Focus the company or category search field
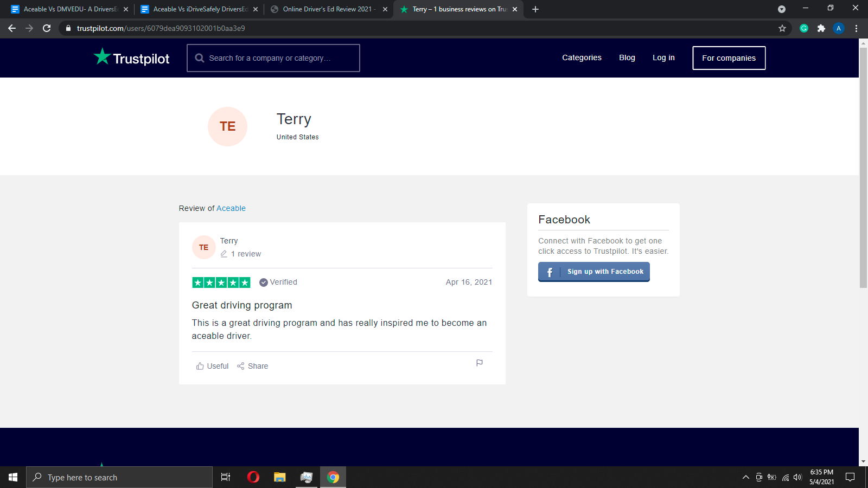868x488 pixels. coord(273,58)
